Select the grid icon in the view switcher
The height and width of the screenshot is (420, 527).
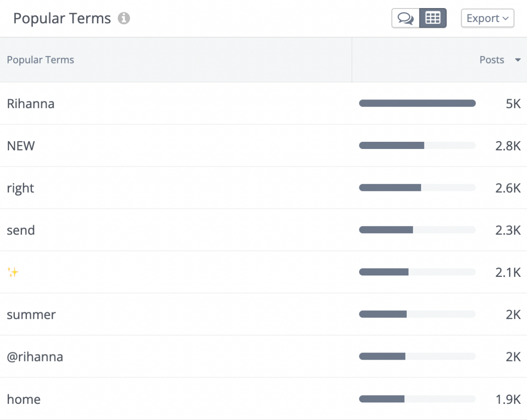(432, 18)
